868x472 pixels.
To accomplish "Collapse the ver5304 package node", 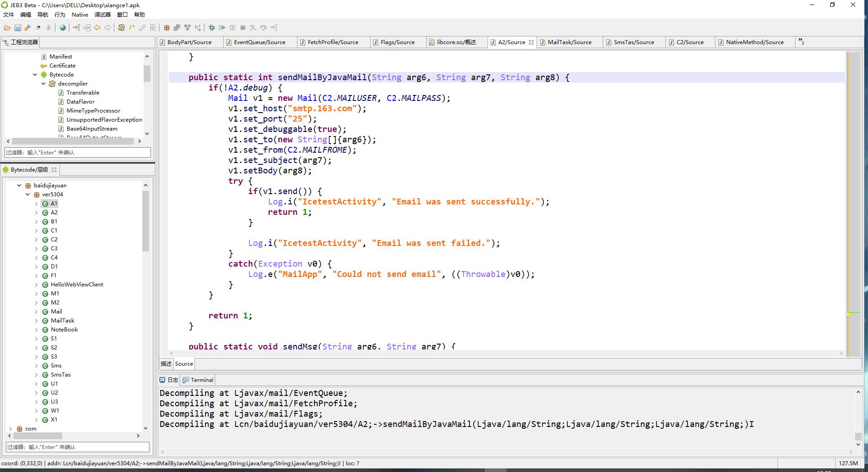I will [x=27, y=195].
